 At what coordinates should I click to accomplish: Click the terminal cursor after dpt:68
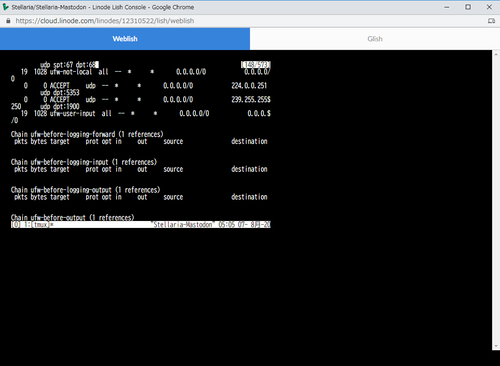(97, 65)
